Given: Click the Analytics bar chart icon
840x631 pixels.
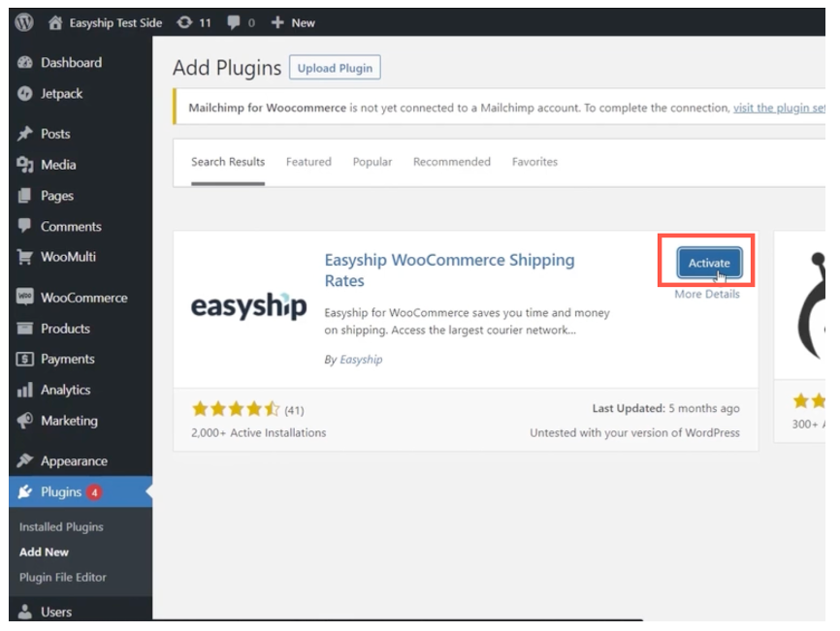Looking at the screenshot, I should 24,390.
